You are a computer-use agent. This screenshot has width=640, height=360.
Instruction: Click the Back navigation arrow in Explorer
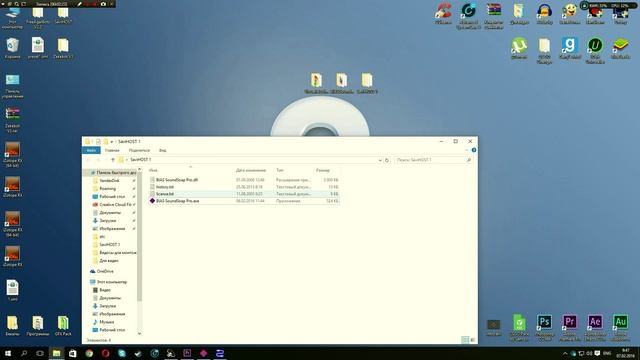tap(88, 160)
